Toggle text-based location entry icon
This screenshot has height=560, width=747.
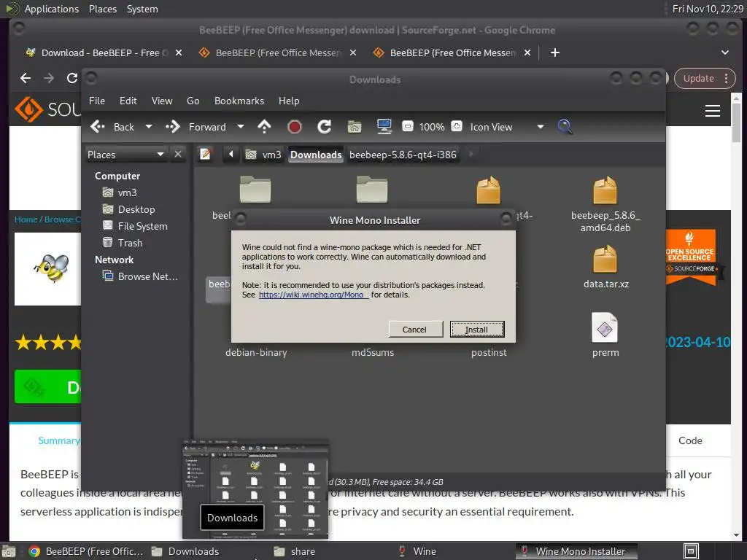point(205,155)
